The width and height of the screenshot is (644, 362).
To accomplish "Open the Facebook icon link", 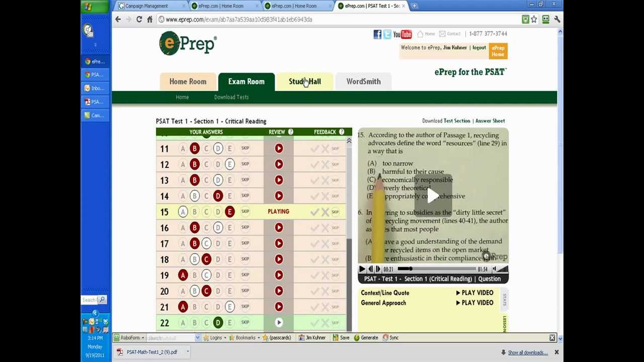I will (377, 34).
